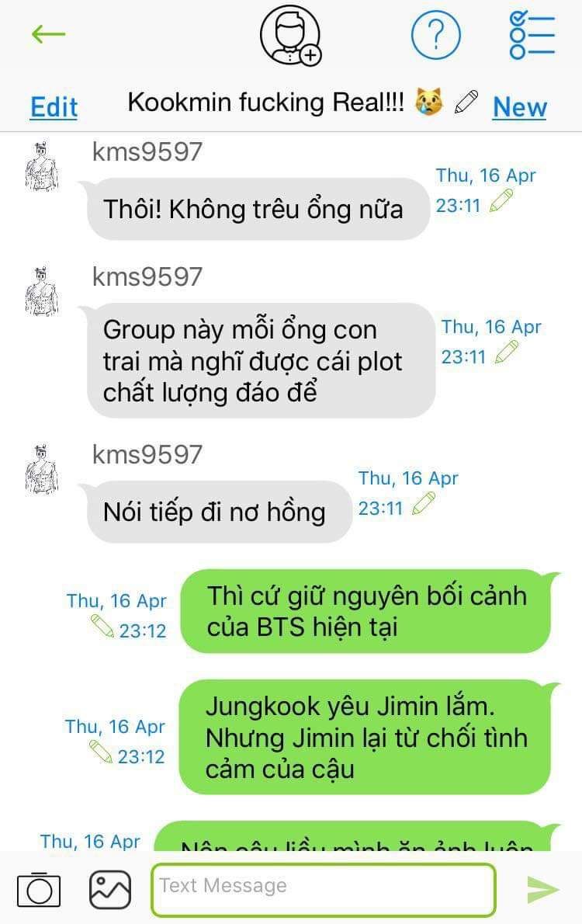Viewport: 582px width, 924px height.
Task: Open the add contact avatar icon
Action: pos(291,36)
